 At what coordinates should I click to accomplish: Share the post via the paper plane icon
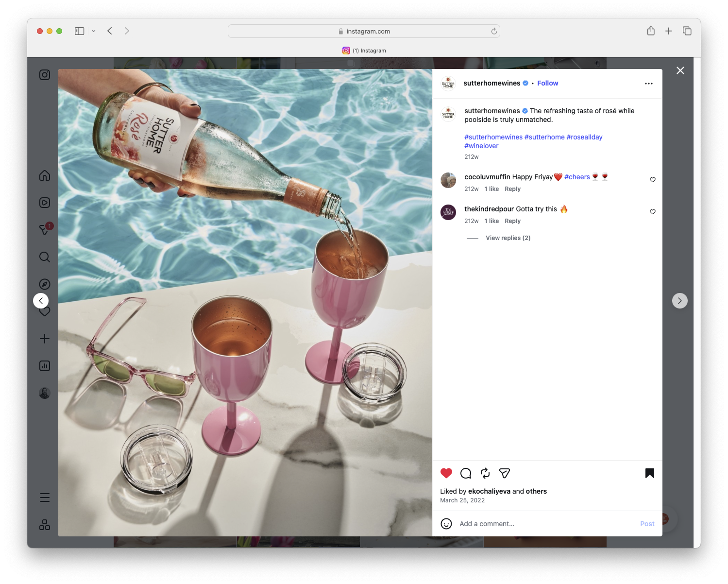pyautogui.click(x=504, y=473)
